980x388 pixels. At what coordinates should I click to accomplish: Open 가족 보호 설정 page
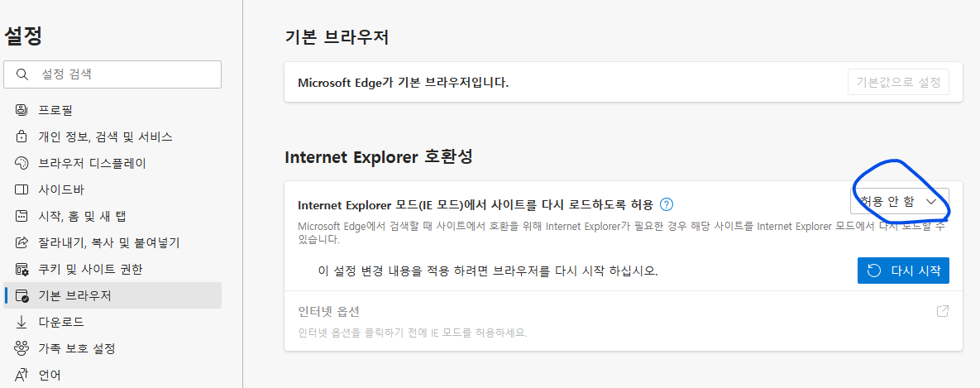112,348
